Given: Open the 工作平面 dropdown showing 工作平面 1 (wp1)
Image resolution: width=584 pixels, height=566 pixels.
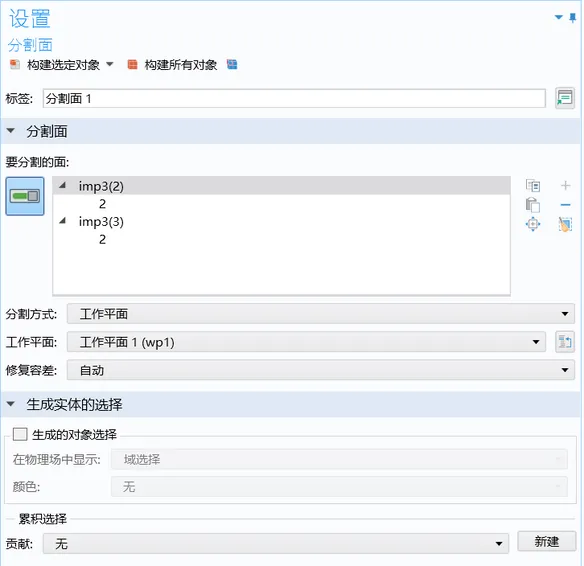Looking at the screenshot, I should pyautogui.click(x=306, y=342).
